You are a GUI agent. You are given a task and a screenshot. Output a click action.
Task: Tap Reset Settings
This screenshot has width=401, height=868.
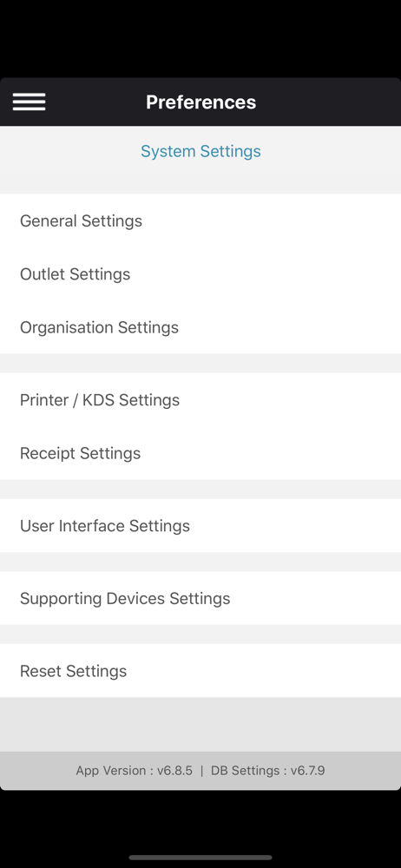click(x=200, y=671)
